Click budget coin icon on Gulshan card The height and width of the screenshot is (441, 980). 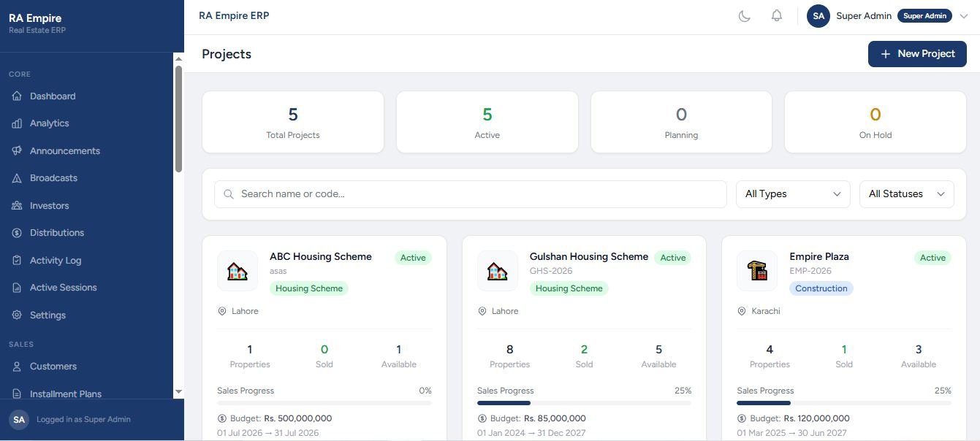482,419
